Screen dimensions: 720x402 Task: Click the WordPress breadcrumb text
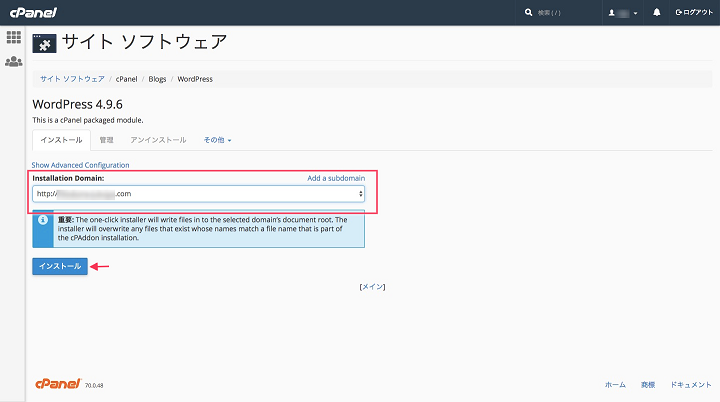(x=195, y=79)
